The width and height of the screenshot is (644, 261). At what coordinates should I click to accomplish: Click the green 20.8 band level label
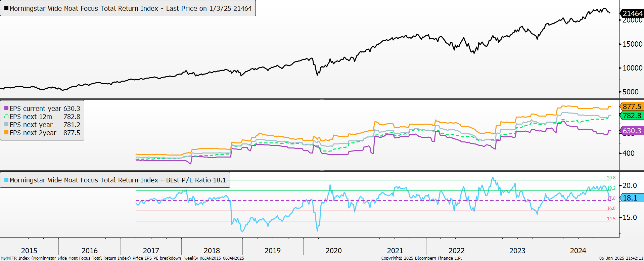tap(611, 178)
